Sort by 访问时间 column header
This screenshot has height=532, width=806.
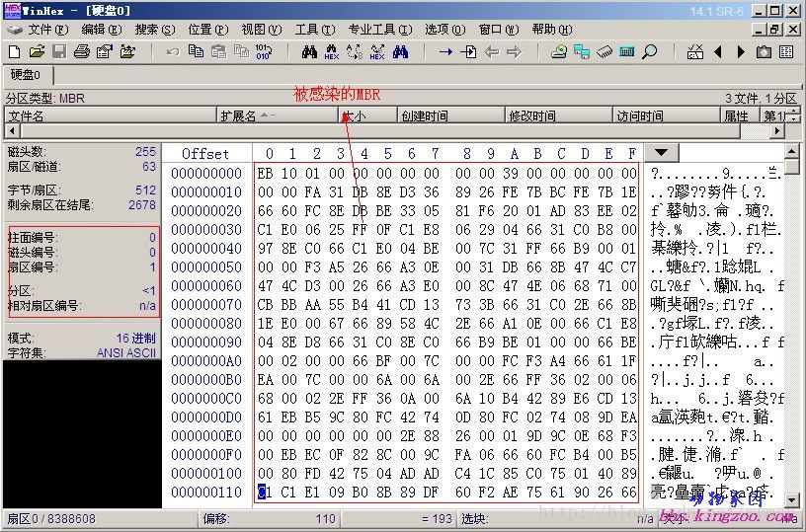pyautogui.click(x=666, y=115)
